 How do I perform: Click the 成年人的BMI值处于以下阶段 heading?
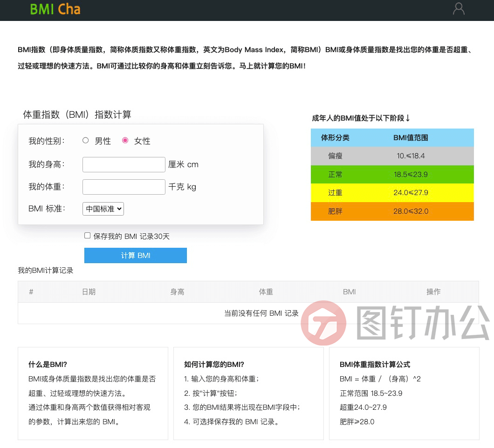(361, 118)
